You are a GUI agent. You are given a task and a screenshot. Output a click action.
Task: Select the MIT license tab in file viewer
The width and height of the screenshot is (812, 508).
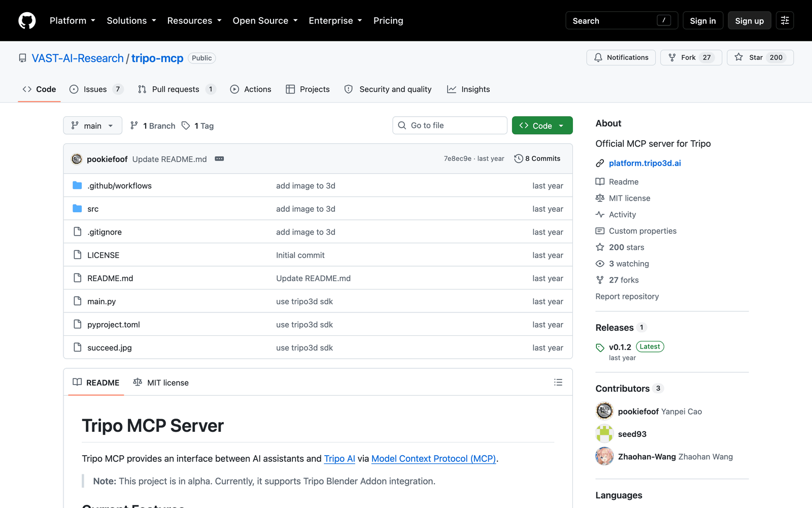(x=161, y=383)
